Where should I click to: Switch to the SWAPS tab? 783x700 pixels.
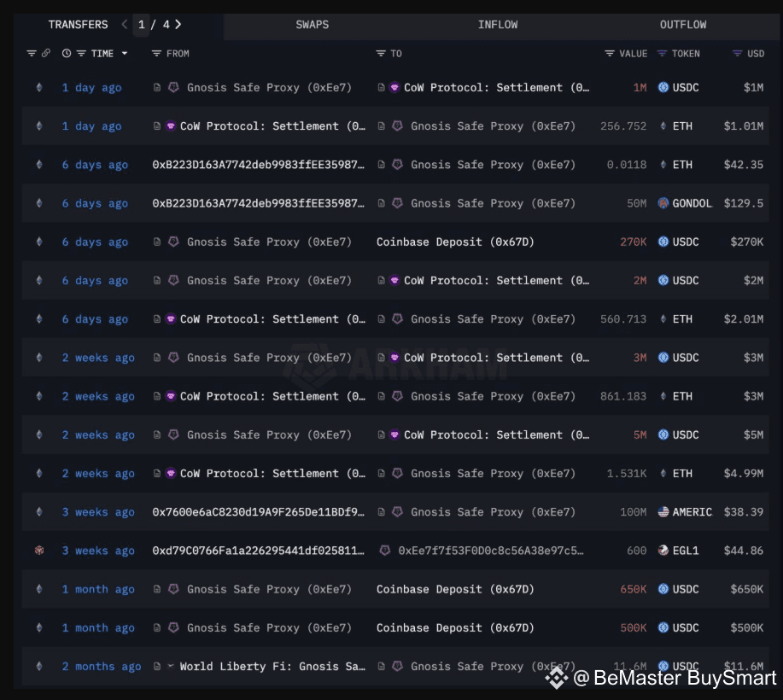click(x=313, y=25)
